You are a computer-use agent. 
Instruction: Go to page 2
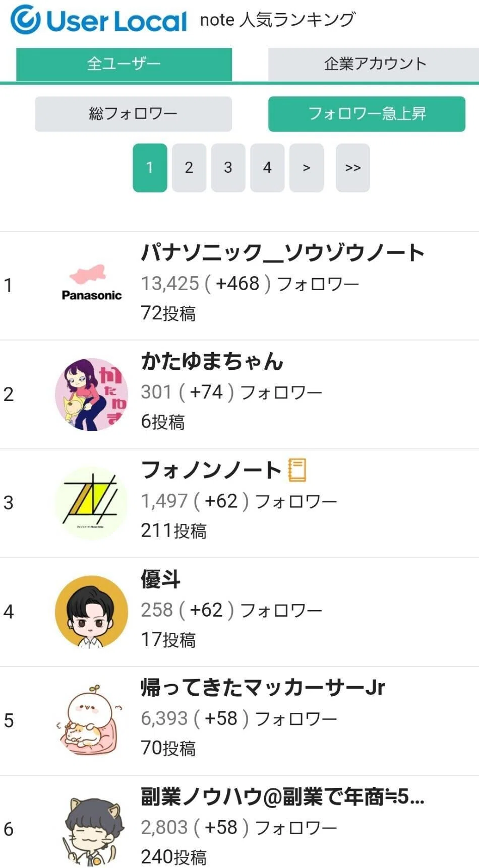pyautogui.click(x=189, y=168)
